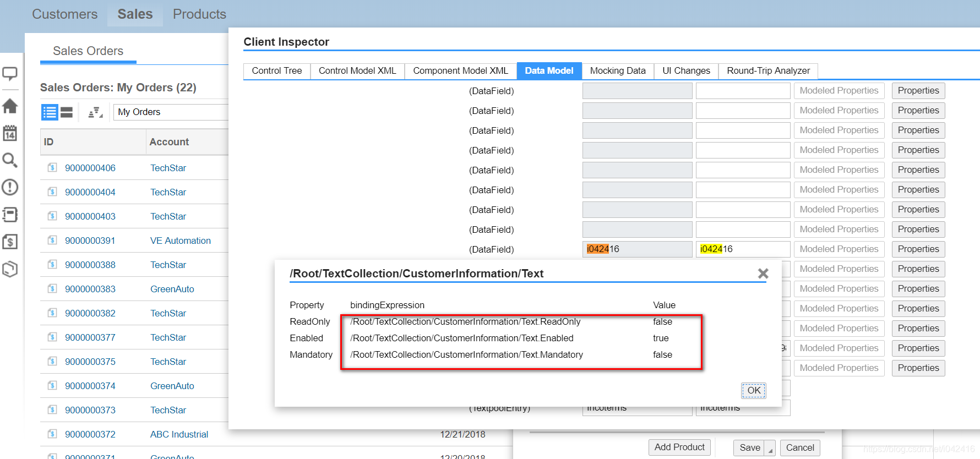The height and width of the screenshot is (459, 980).
Task: Open sales order 9000000404 link
Action: [90, 192]
